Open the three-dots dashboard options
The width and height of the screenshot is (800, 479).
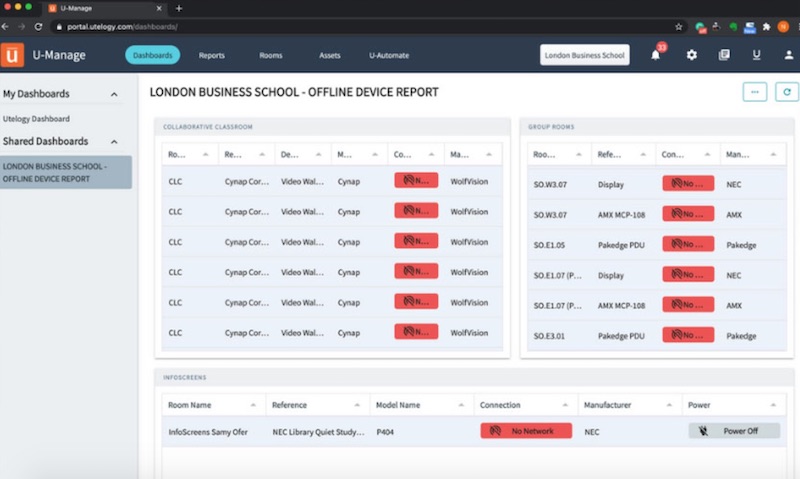pos(755,92)
